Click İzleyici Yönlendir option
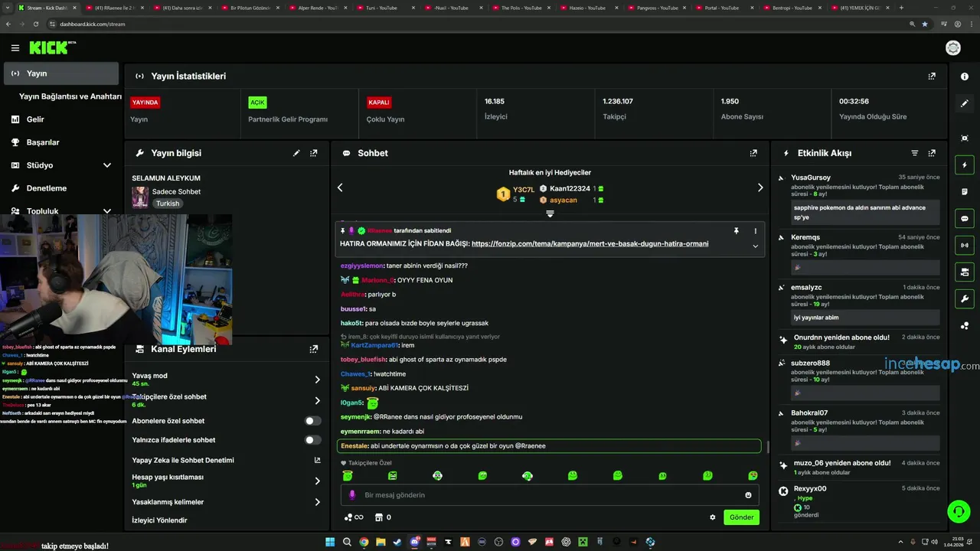This screenshot has height=551, width=980. click(159, 520)
